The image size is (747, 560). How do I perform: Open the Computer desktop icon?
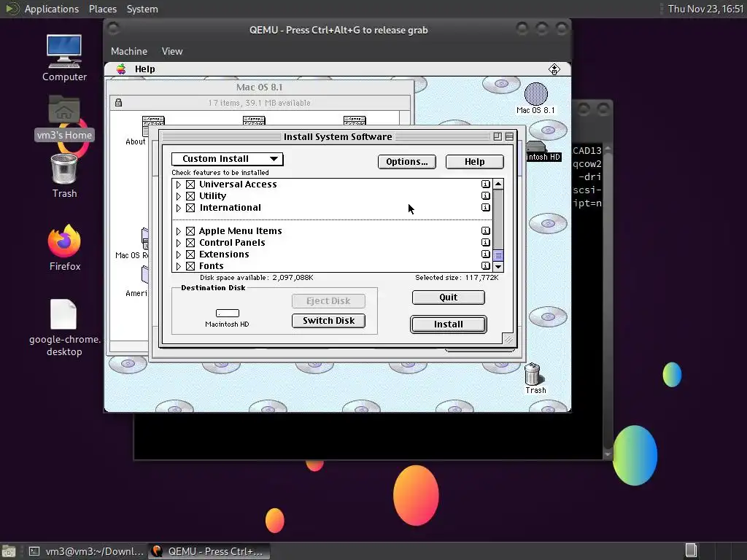pos(64,52)
